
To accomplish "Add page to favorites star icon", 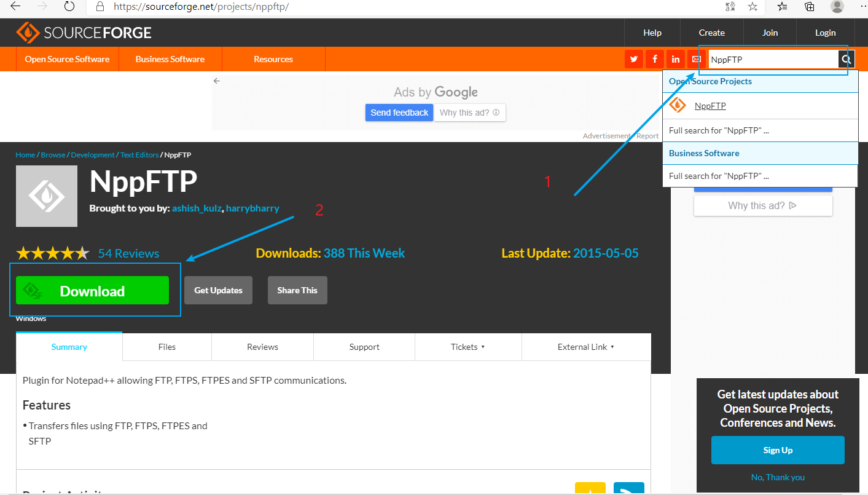I will 753,7.
